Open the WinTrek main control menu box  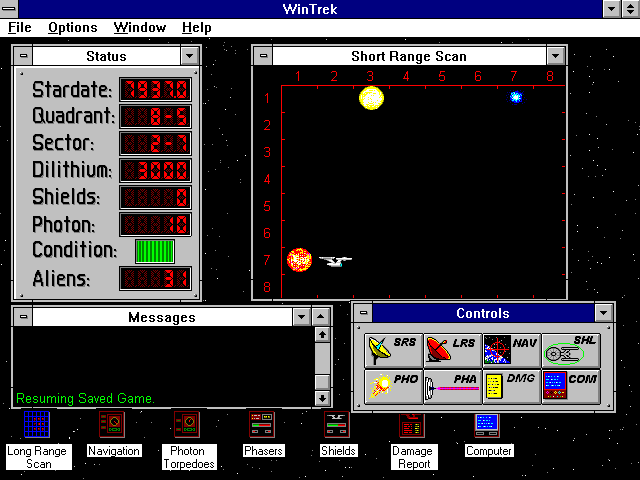pos(9,9)
